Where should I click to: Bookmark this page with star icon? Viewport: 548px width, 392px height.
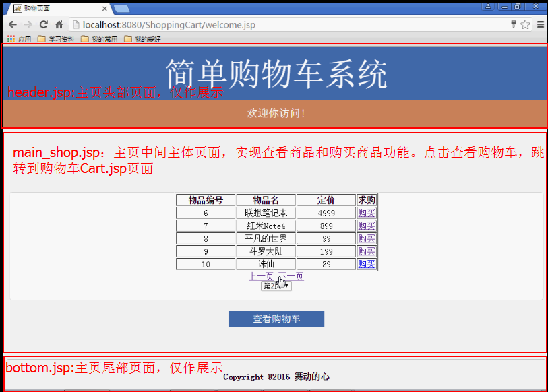tap(525, 24)
